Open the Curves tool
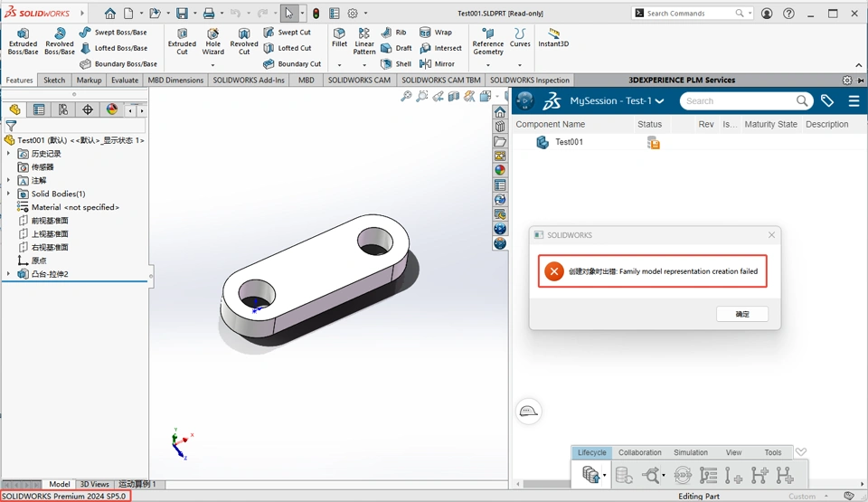The width and height of the screenshot is (868, 502). coord(520,38)
